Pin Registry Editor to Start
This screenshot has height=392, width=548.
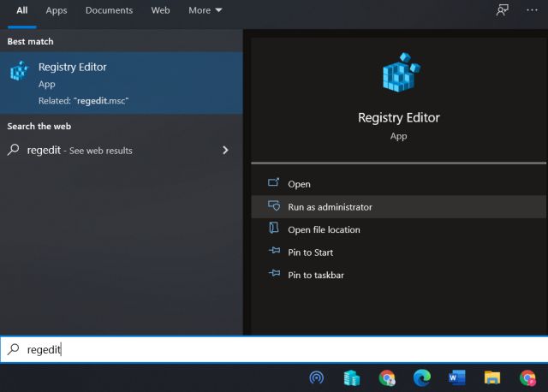coord(310,252)
